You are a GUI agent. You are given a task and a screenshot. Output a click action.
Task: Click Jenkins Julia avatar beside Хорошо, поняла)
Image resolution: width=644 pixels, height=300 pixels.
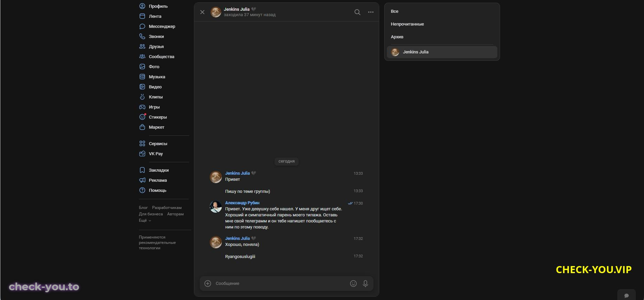click(216, 242)
